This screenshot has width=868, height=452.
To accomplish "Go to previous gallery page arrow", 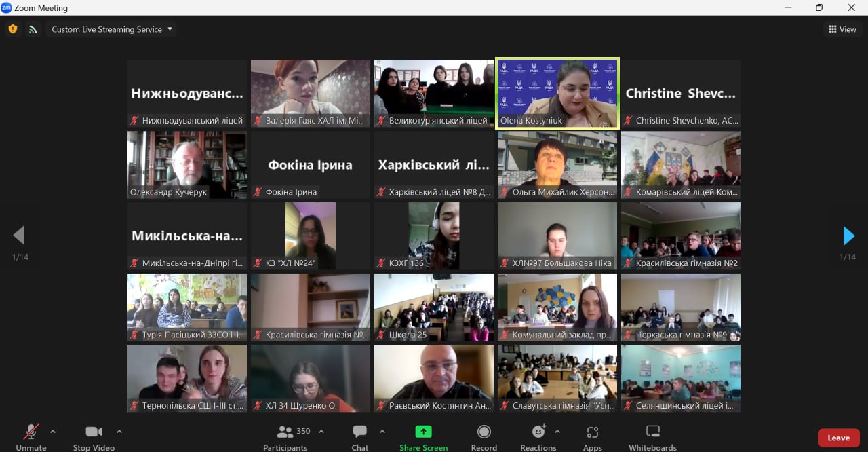I will tap(19, 236).
